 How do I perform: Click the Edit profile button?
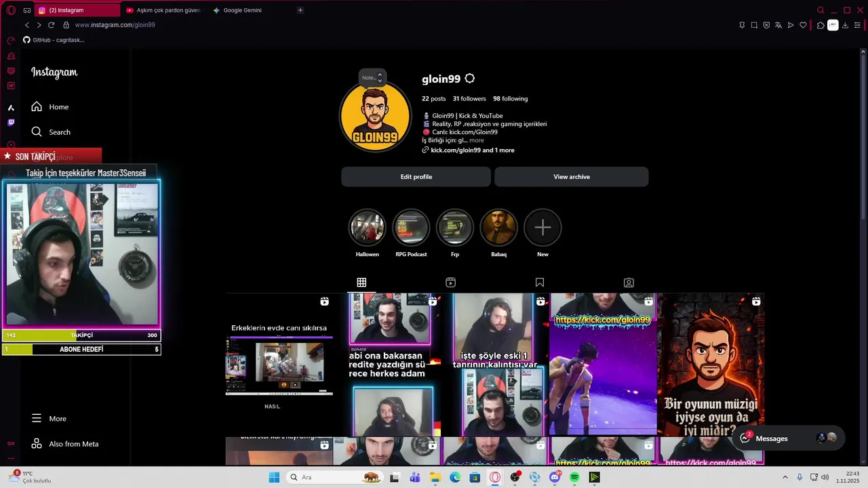tap(416, 177)
